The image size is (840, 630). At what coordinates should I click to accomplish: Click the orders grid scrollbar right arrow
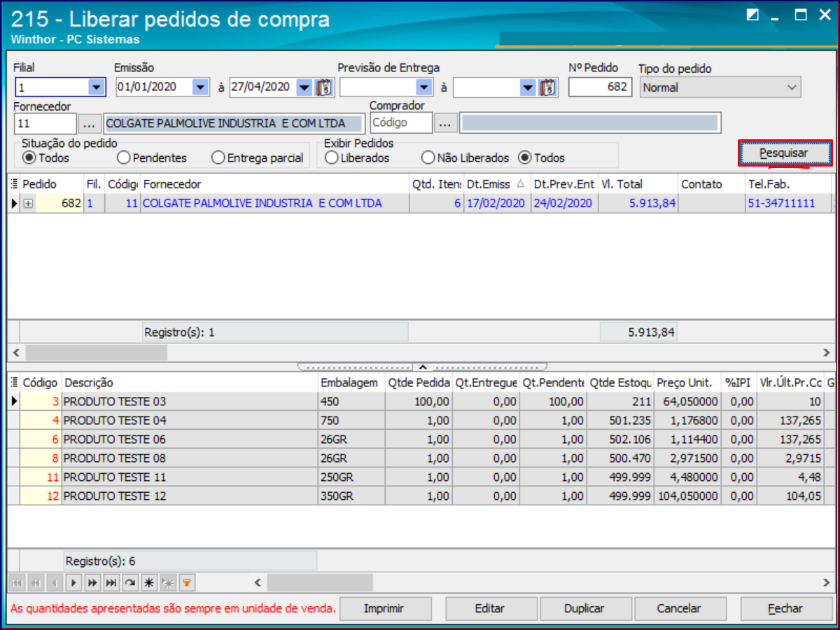tap(825, 352)
